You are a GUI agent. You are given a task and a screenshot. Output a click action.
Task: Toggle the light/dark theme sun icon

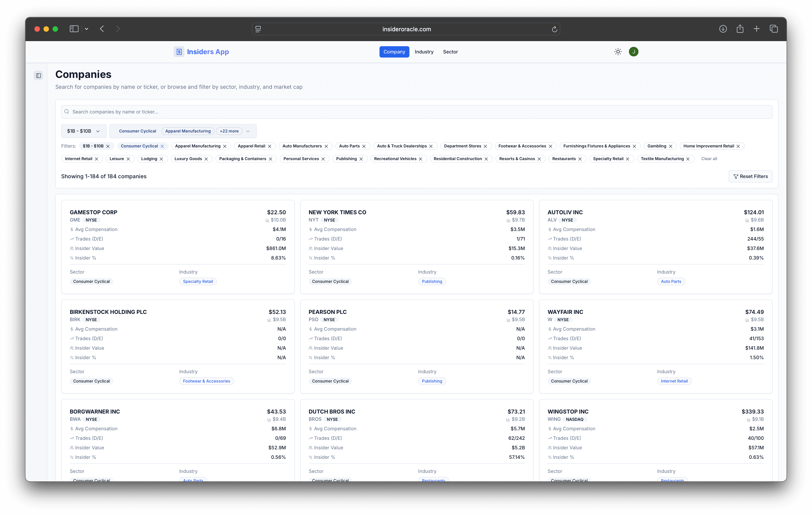pos(618,52)
